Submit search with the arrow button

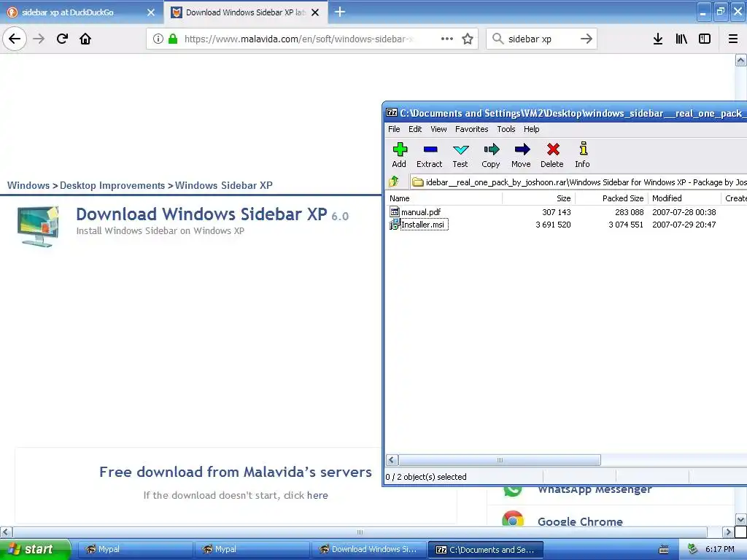tap(587, 39)
